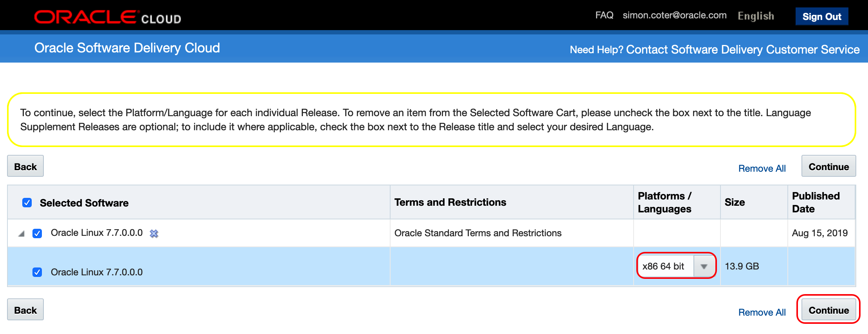Collapse the Oracle Linux 7.7.0.0.0 tree row
This screenshot has height=334, width=868.
[x=22, y=234]
